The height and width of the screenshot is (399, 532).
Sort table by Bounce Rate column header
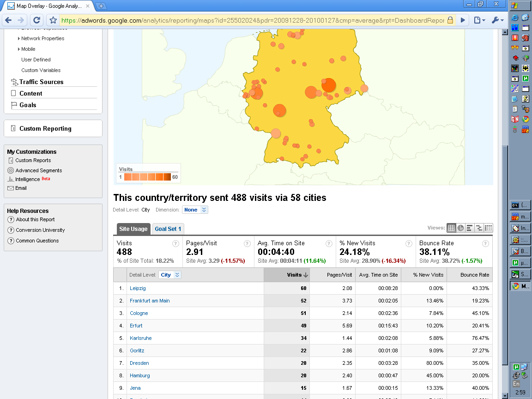[x=474, y=275]
